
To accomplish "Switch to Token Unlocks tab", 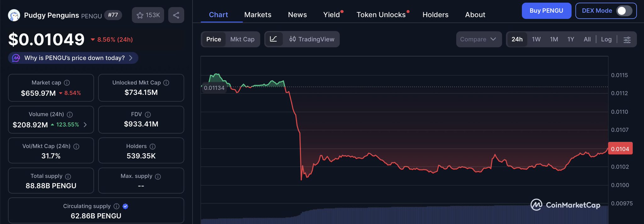I will 381,15.
